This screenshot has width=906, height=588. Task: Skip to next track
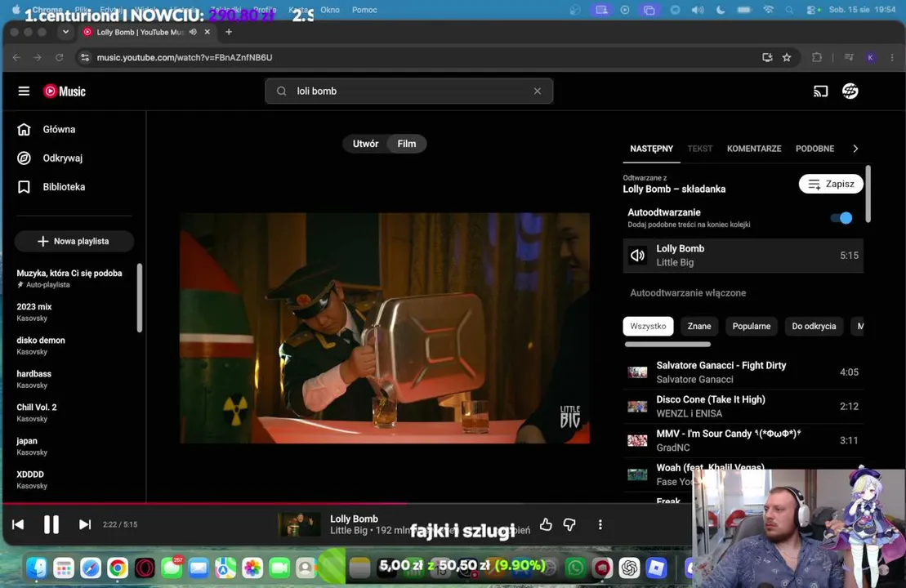[85, 524]
